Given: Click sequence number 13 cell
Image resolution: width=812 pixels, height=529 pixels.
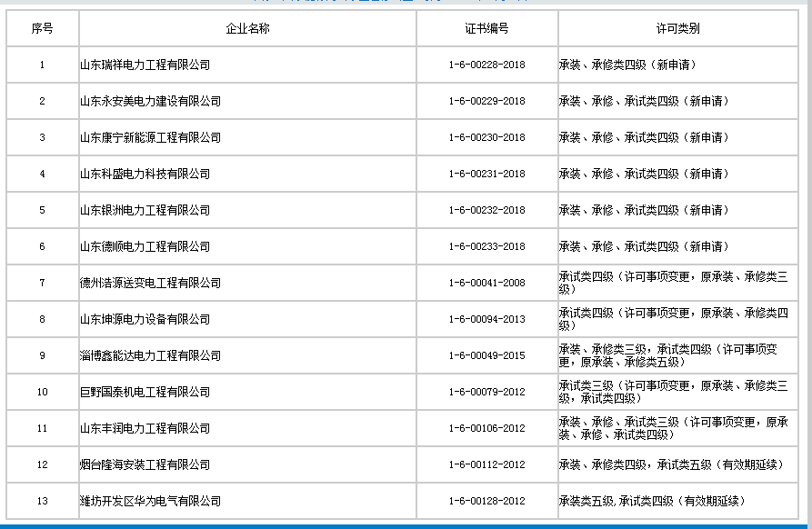Looking at the screenshot, I should tap(43, 501).
